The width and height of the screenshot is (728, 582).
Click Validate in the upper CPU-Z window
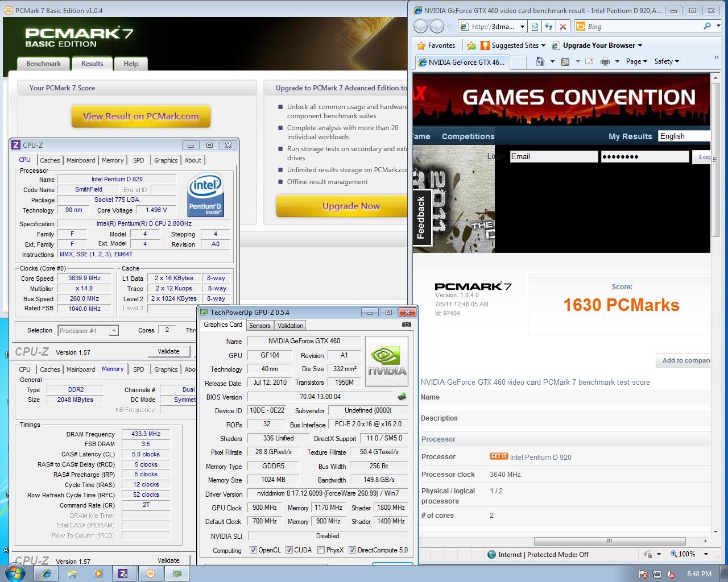168,351
